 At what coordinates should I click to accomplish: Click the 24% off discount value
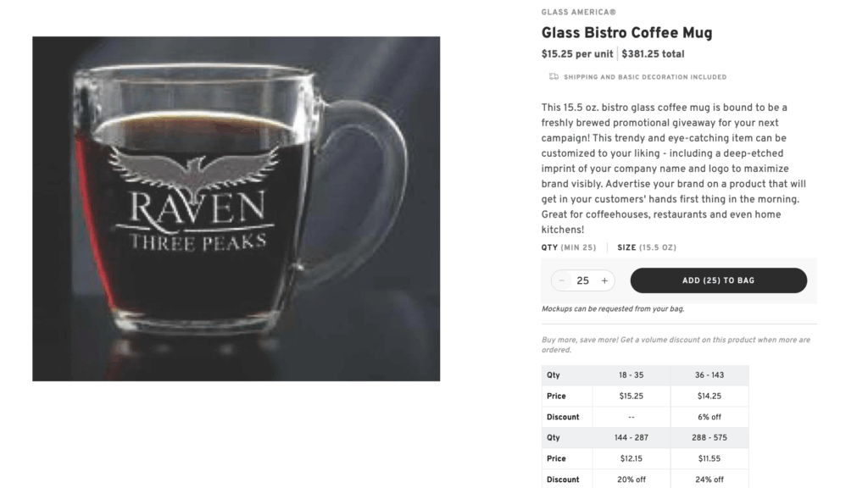click(709, 479)
